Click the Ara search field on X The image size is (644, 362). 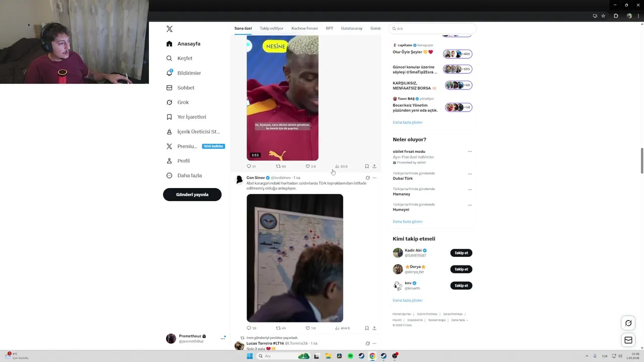click(x=432, y=29)
